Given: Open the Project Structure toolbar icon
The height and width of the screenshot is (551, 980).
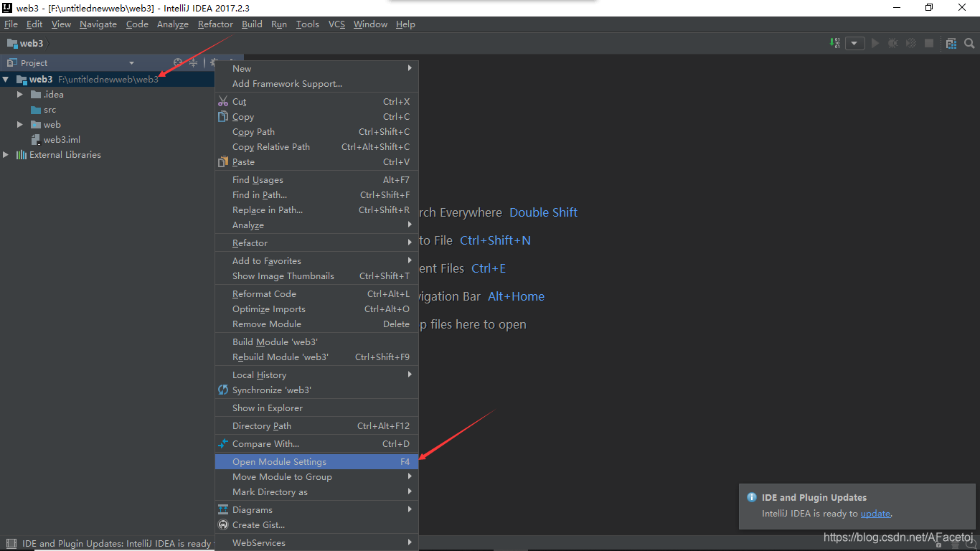Looking at the screenshot, I should pos(951,43).
